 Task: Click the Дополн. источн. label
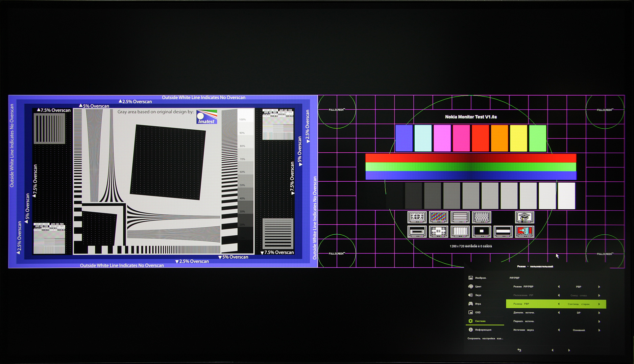point(524,313)
